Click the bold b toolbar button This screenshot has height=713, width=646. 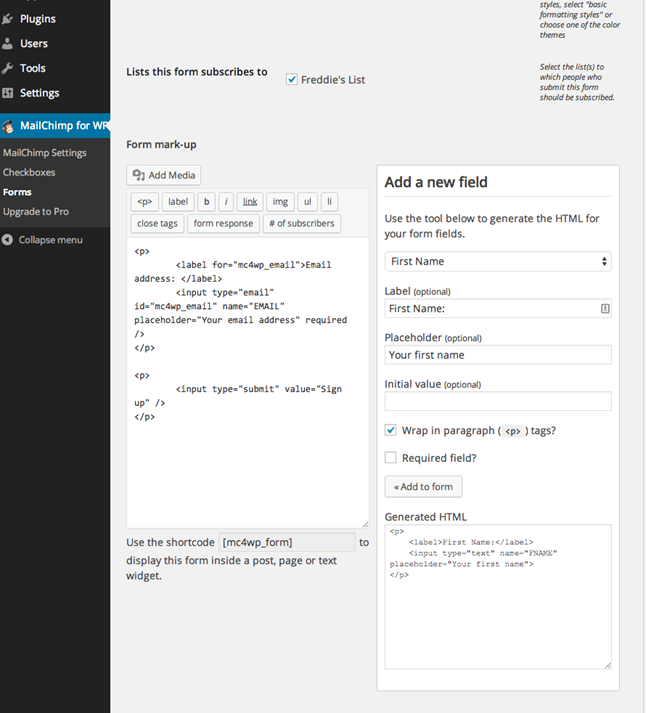(x=206, y=202)
